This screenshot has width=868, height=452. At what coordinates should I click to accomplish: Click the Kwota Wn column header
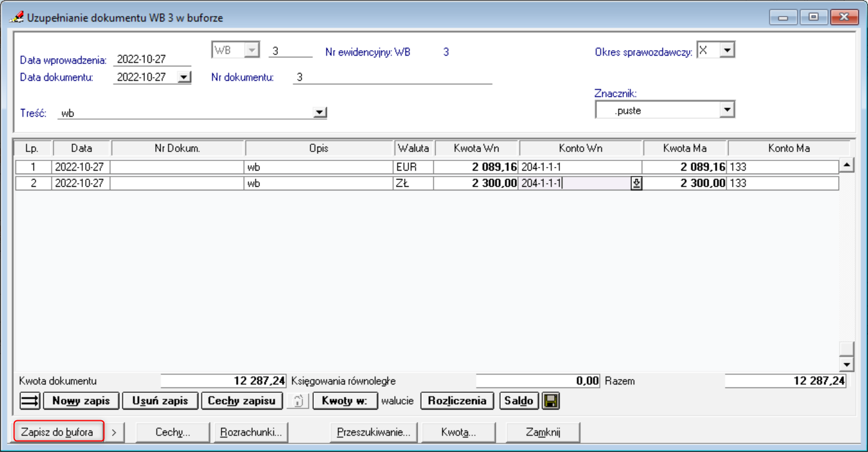476,148
